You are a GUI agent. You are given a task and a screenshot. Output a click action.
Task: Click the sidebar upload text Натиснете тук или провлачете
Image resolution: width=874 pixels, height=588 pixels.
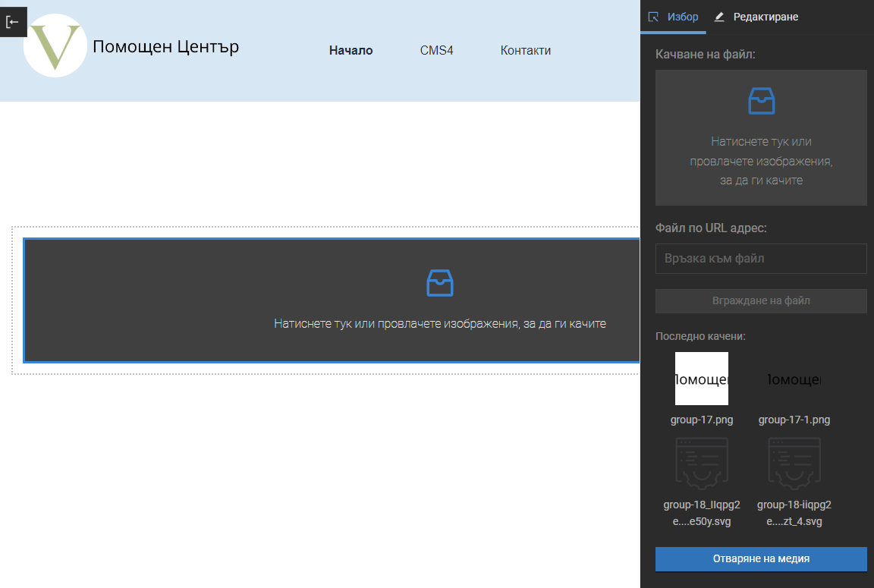tap(761, 161)
